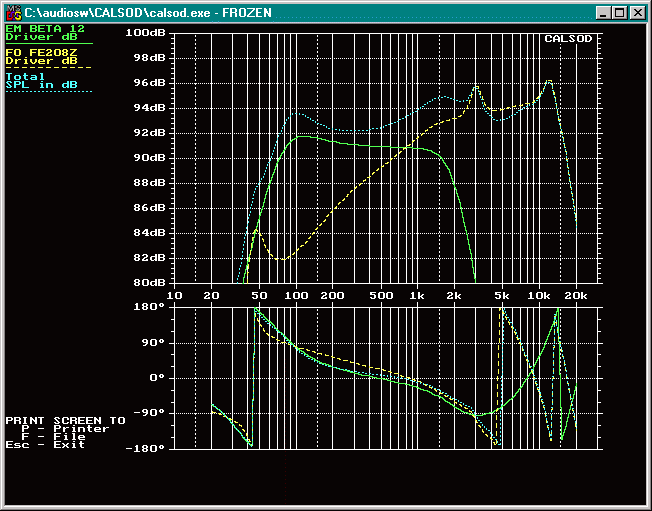Click the CALSOD label on the graph
Image resolution: width=652 pixels, height=511 pixels.
568,39
